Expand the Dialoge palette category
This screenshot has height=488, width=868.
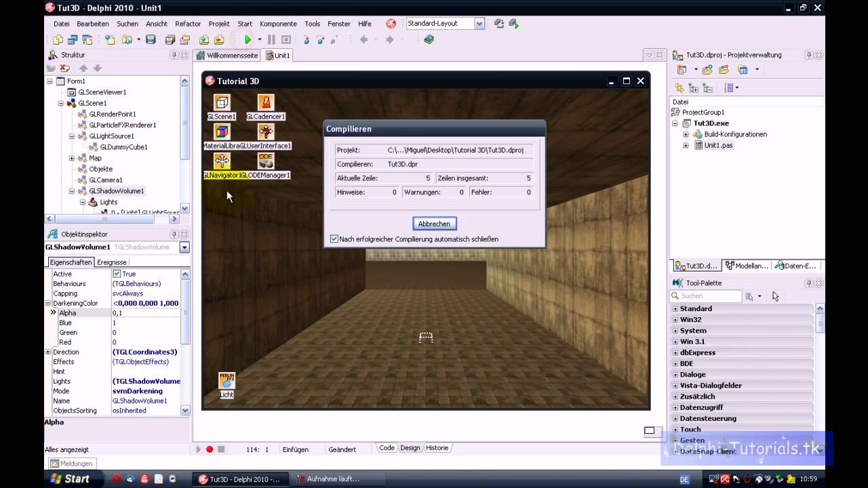tap(675, 375)
